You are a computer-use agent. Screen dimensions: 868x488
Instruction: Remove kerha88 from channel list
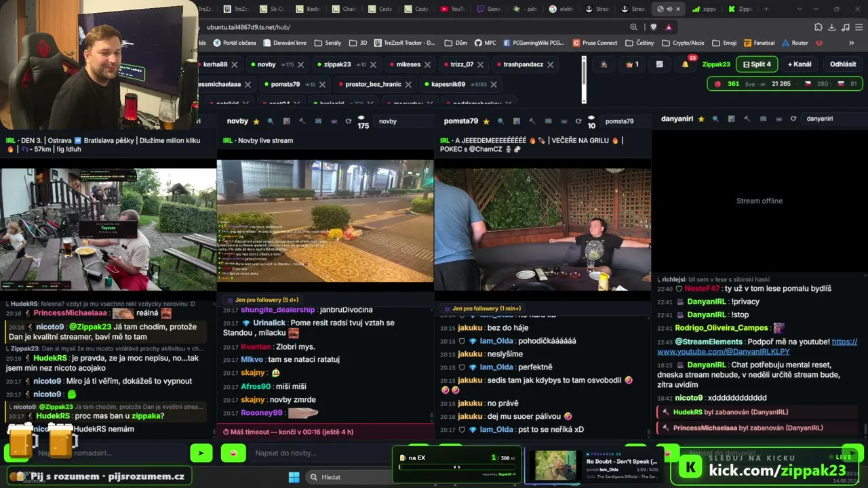(x=235, y=64)
